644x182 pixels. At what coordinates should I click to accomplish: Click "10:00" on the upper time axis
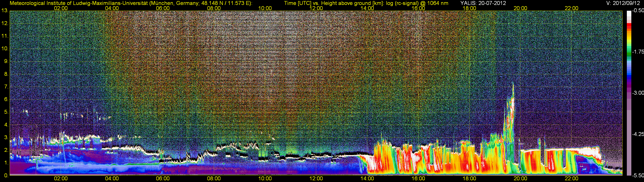click(265, 8)
